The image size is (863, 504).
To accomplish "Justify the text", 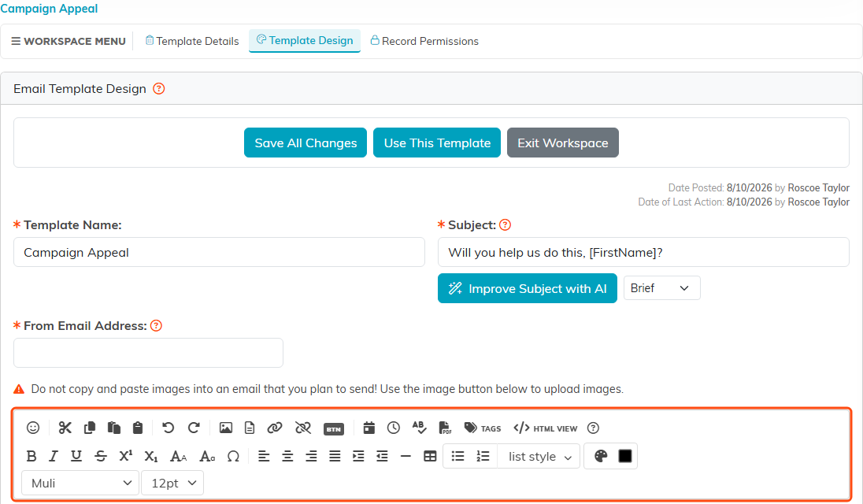I will 335,456.
